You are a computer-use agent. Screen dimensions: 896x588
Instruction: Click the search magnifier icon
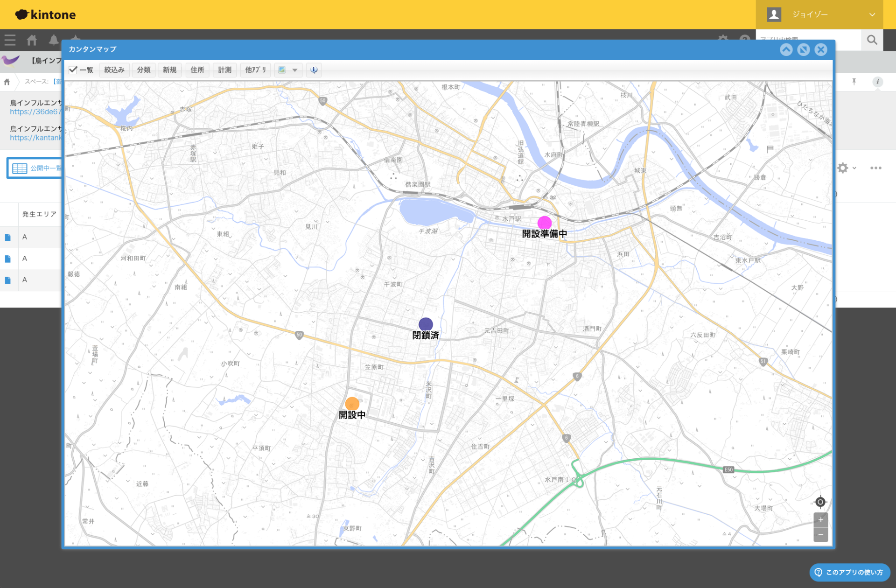tap(872, 40)
